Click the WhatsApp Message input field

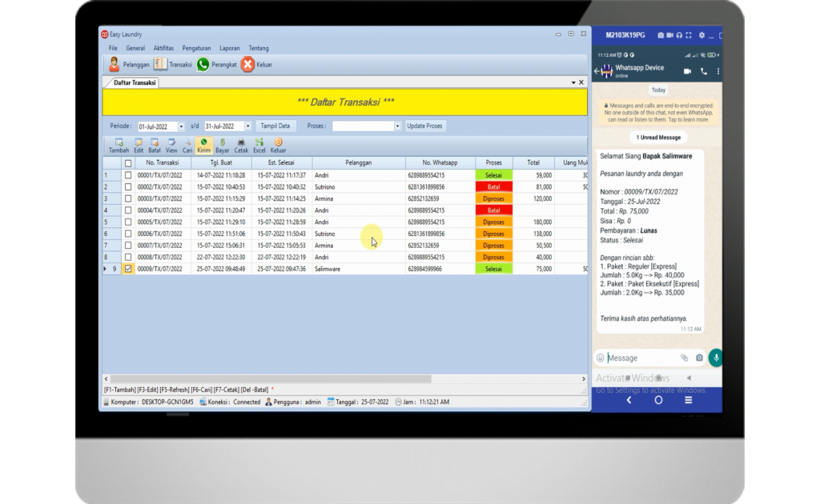[641, 358]
